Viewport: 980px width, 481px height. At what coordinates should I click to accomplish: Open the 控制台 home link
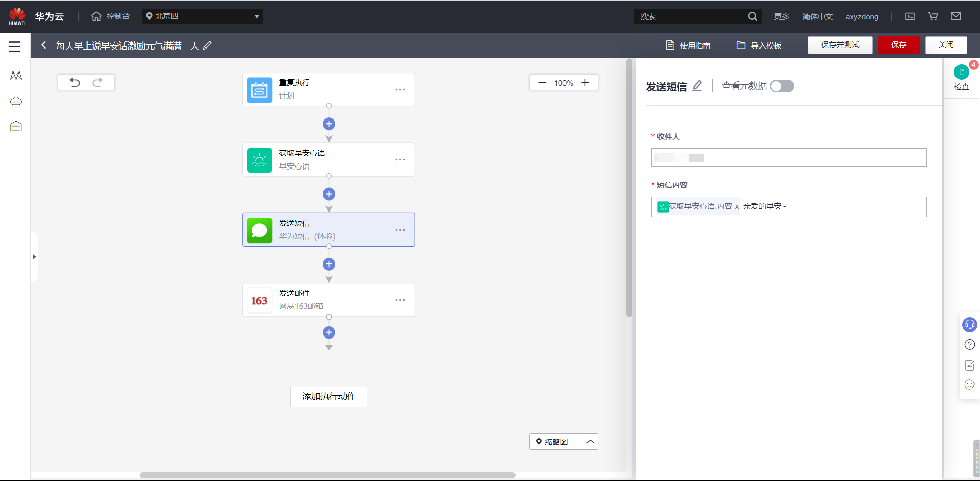pyautogui.click(x=110, y=16)
